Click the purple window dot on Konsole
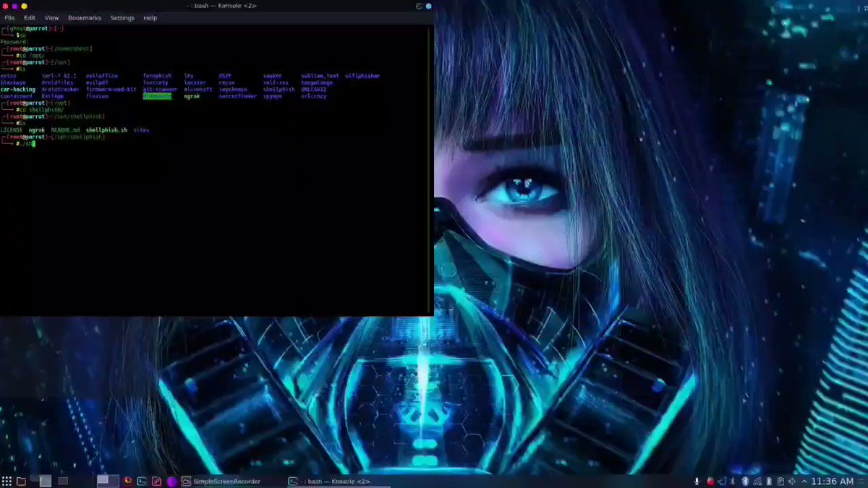This screenshot has width=868, height=488. click(14, 6)
